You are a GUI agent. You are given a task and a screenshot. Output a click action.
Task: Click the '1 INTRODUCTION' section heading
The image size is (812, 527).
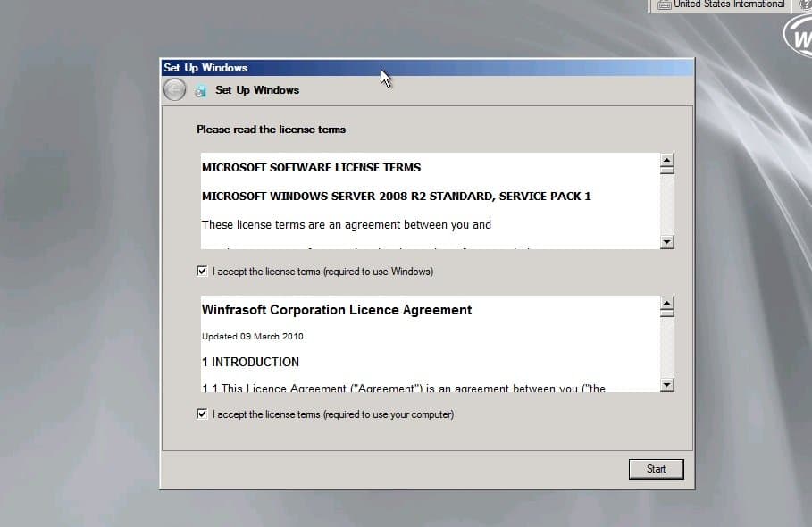pos(251,362)
